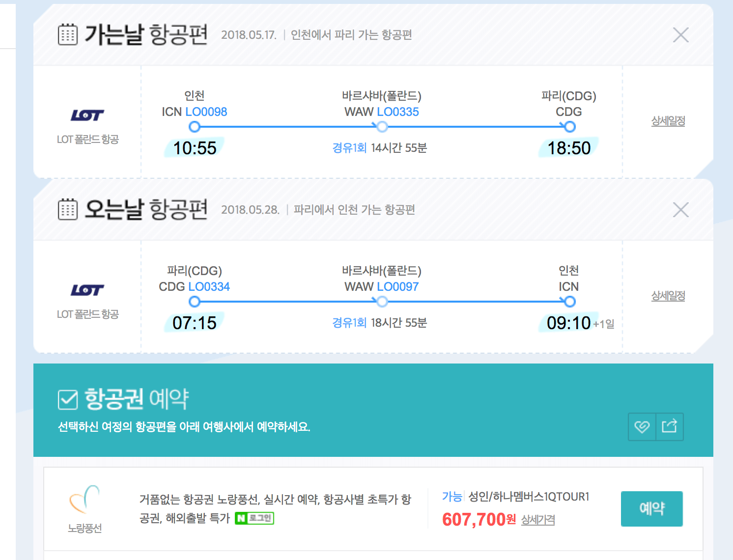Click the 예약 booking button
The height and width of the screenshot is (560, 733).
(x=651, y=508)
